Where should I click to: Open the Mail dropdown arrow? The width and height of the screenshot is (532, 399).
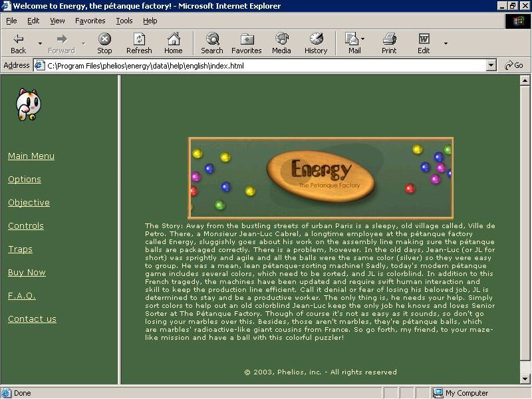point(362,39)
